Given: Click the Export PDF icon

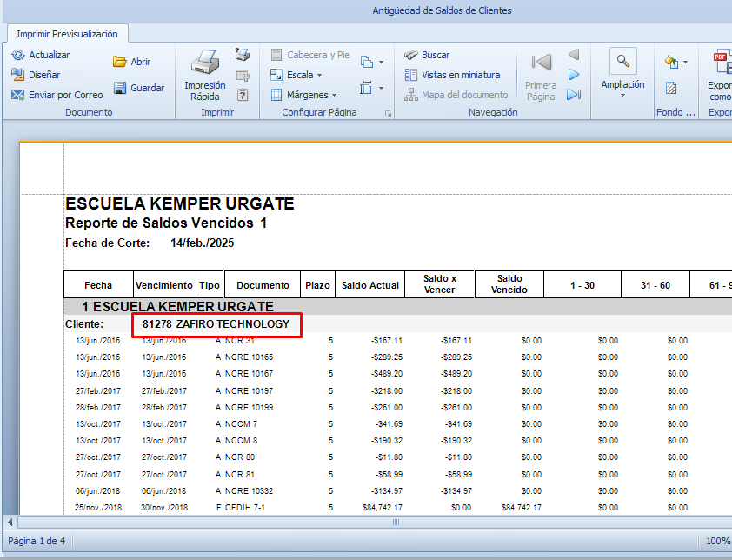Looking at the screenshot, I should tap(722, 63).
